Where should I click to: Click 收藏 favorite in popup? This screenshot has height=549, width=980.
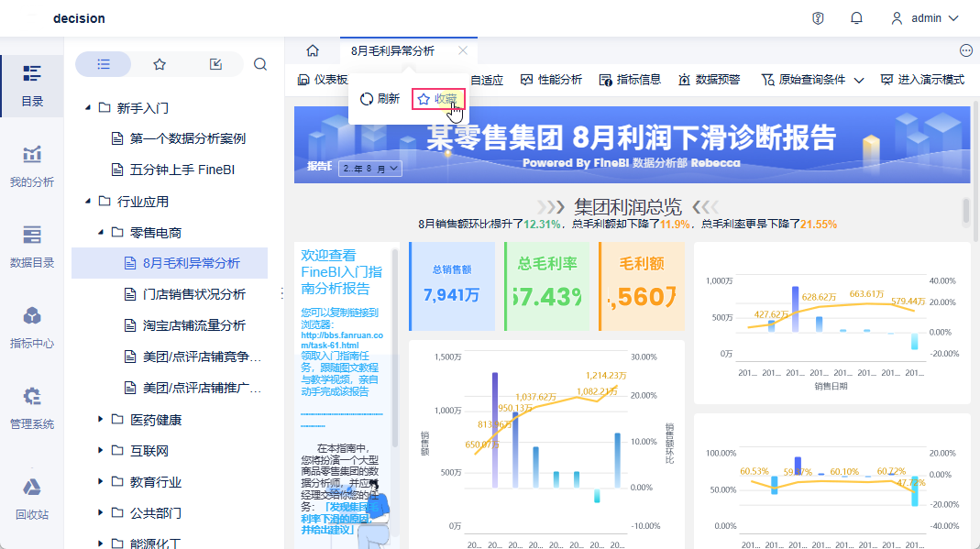(438, 99)
